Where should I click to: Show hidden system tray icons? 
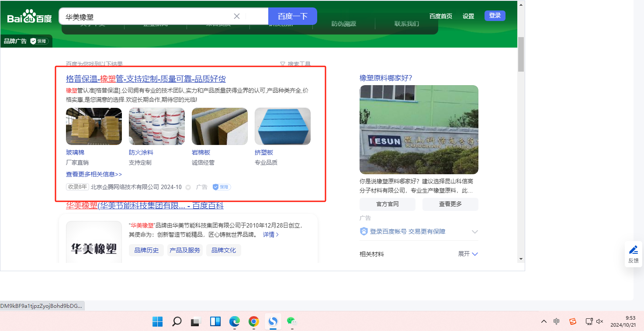pos(544,321)
